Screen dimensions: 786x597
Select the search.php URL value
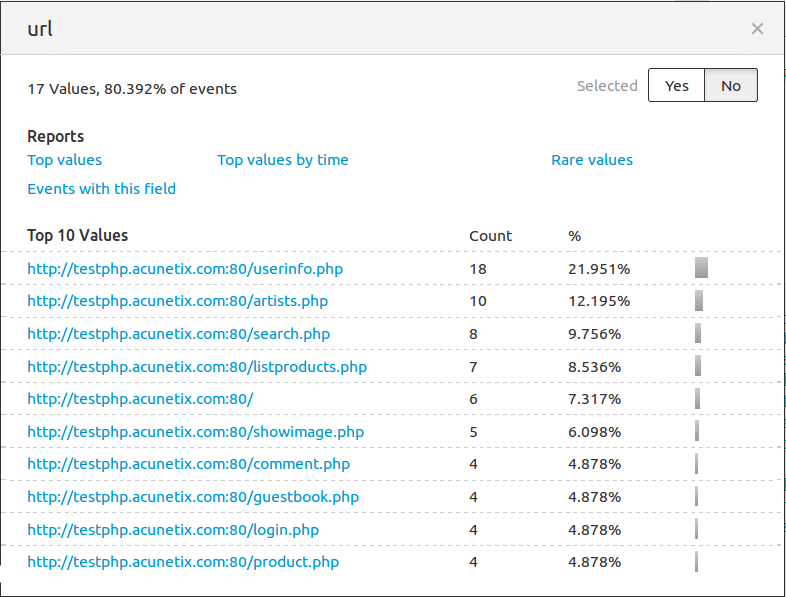pos(178,334)
